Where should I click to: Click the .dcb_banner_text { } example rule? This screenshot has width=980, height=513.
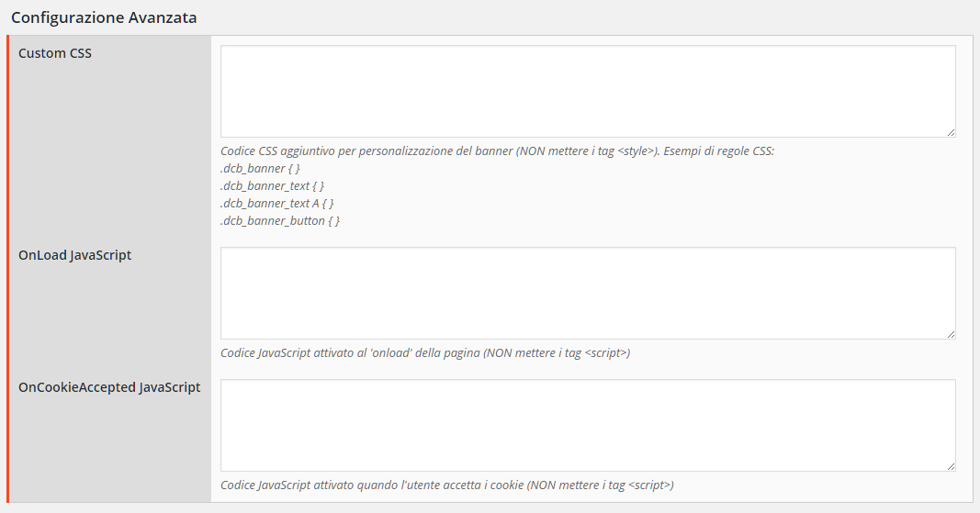[272, 185]
